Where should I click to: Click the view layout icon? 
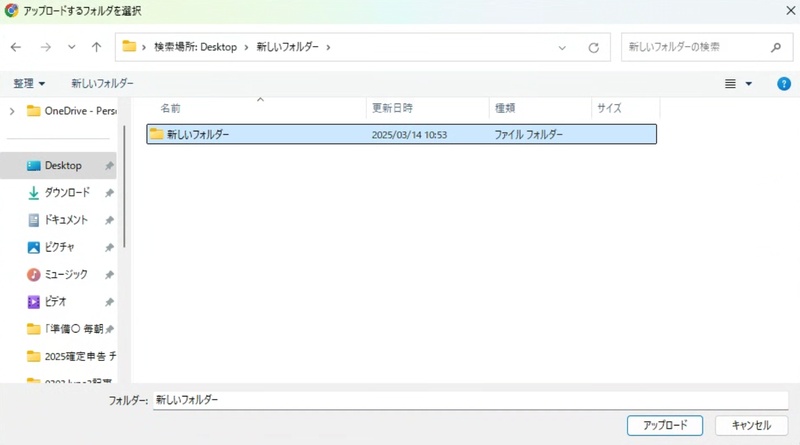coord(730,84)
